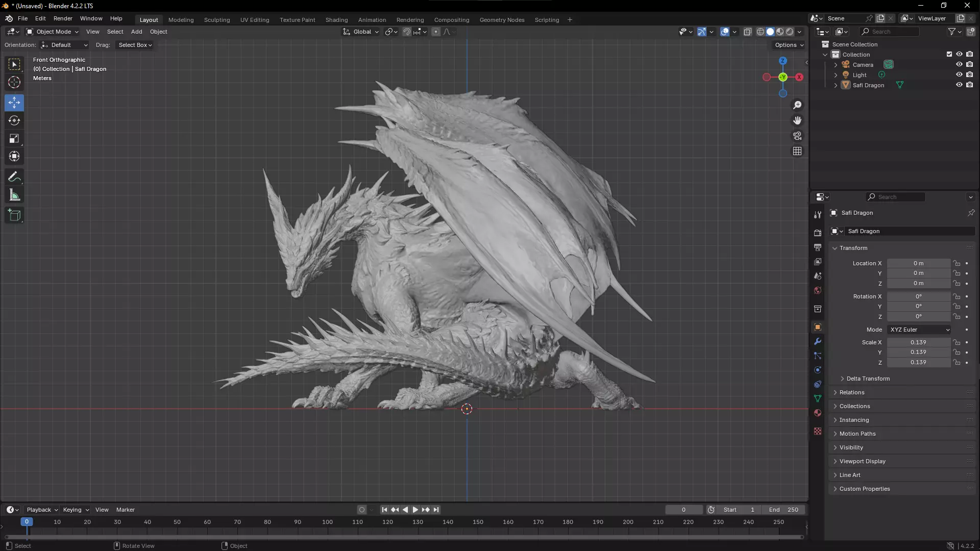This screenshot has height=551, width=980.
Task: Open the Object Constraints properties tab
Action: coord(818,384)
